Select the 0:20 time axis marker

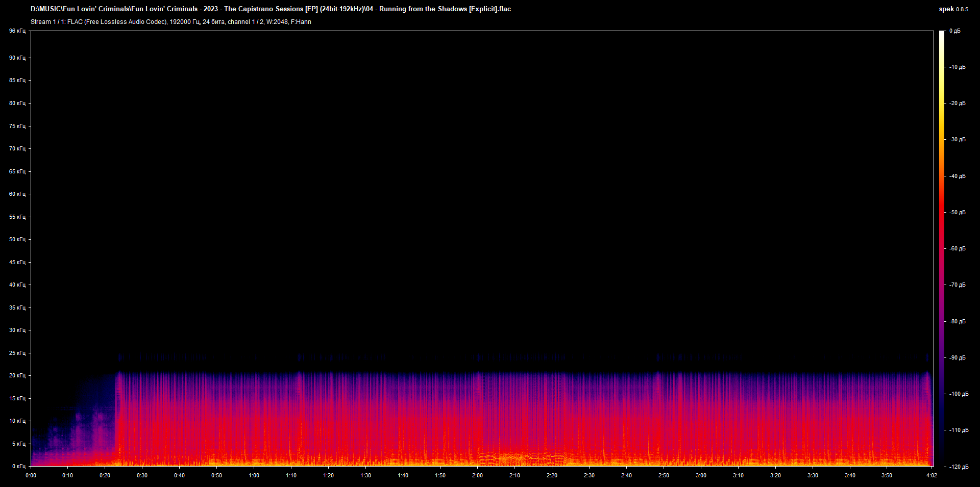point(105,476)
